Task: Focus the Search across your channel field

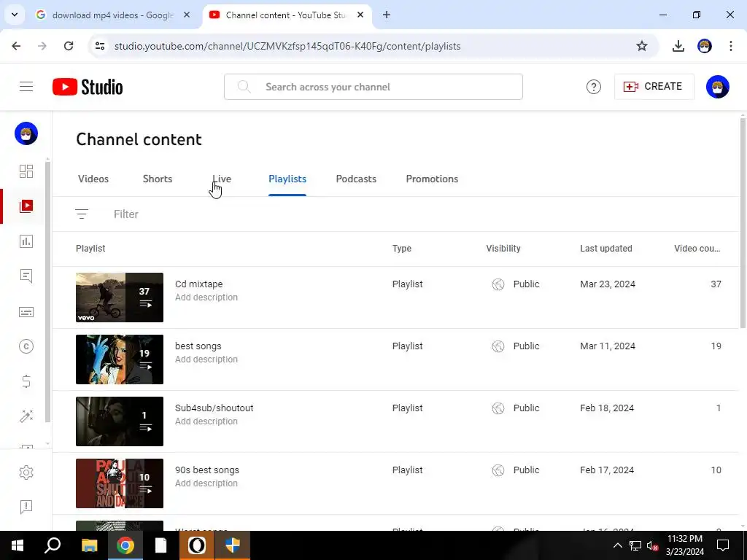Action: [373, 87]
